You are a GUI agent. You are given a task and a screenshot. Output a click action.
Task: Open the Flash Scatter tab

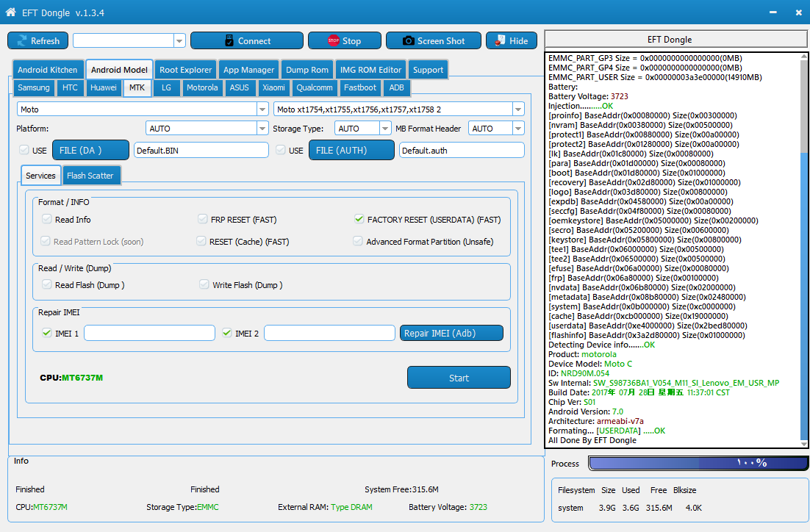90,176
